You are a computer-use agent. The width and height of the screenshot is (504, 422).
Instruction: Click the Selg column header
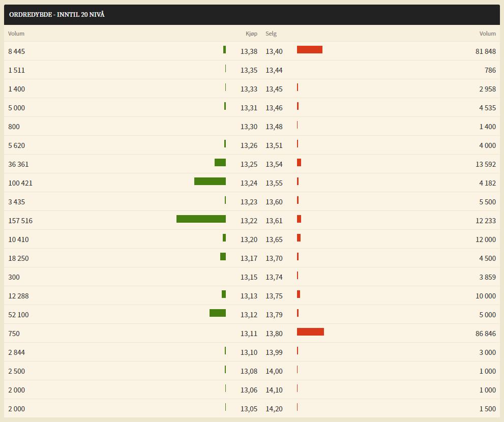point(271,34)
